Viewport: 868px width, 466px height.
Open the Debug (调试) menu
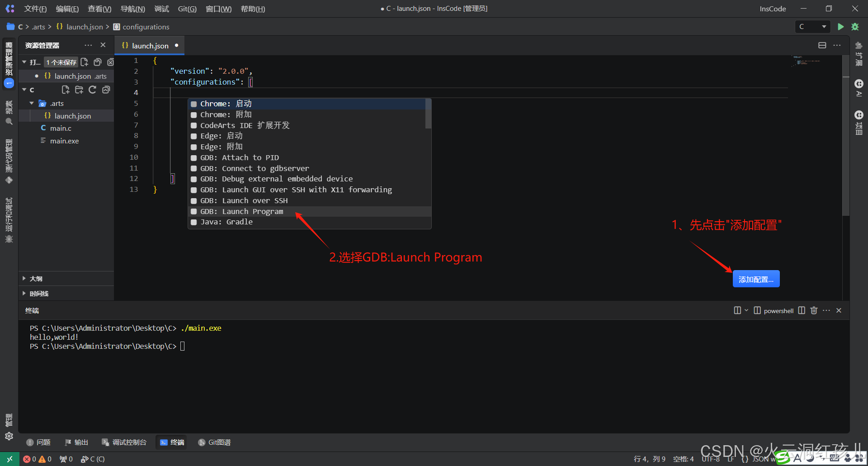click(161, 9)
